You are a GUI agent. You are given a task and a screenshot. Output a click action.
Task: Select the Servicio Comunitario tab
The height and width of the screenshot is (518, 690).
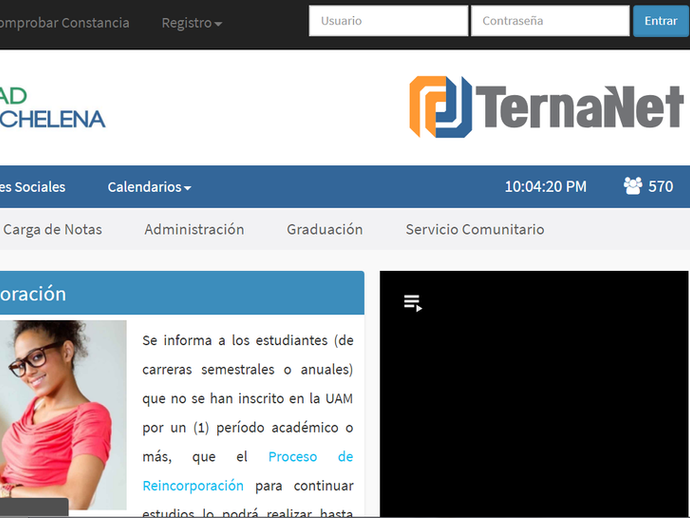click(475, 230)
